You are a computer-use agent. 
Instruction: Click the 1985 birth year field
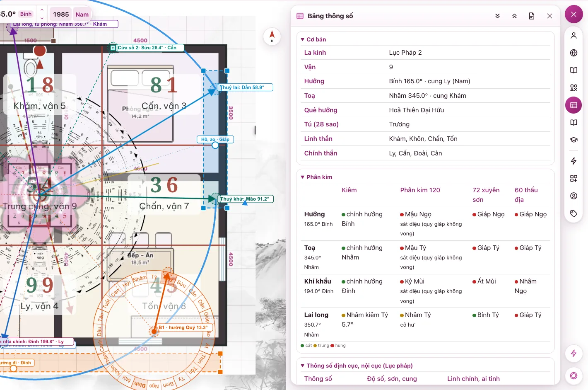pyautogui.click(x=61, y=15)
